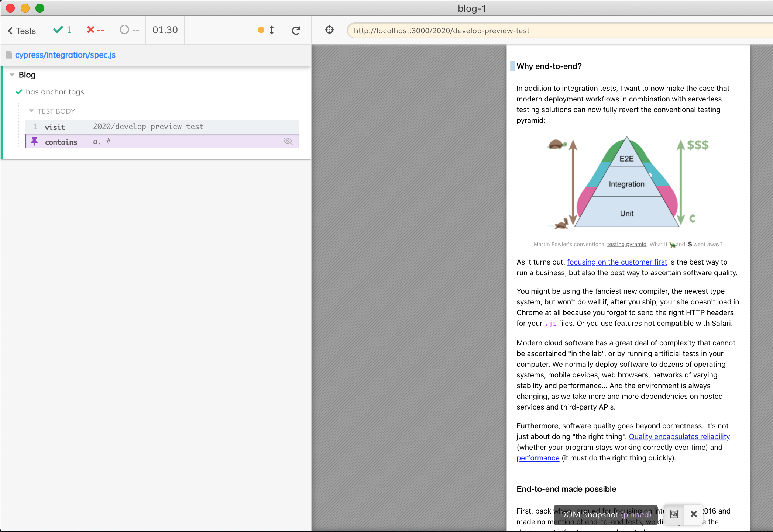Select the 'has anchor tags' test

click(55, 92)
